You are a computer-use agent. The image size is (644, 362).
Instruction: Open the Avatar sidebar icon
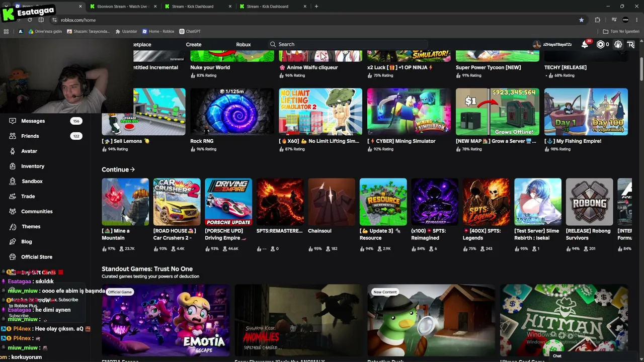pyautogui.click(x=12, y=151)
